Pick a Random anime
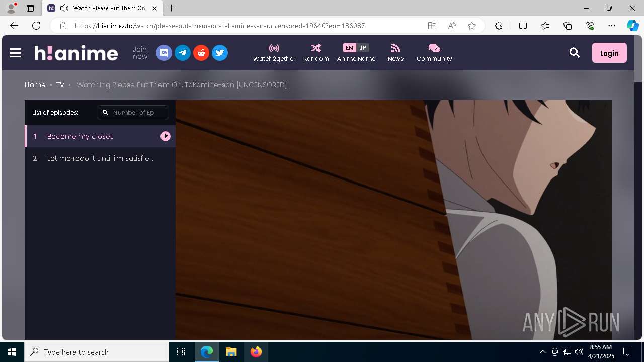 [x=316, y=53]
